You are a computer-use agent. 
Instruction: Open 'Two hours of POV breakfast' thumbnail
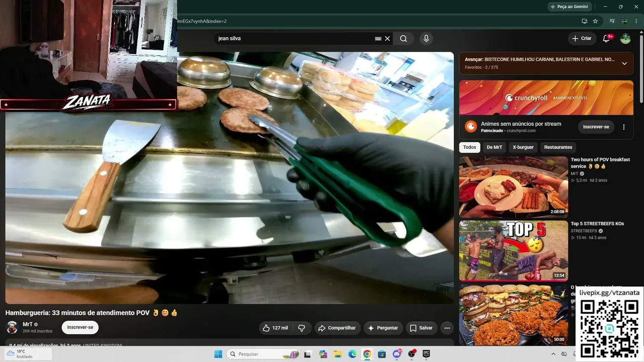point(514,187)
